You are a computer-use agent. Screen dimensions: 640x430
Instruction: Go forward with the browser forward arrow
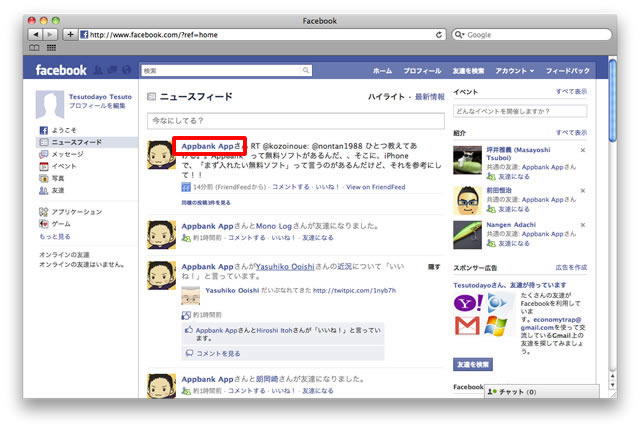pos(50,35)
